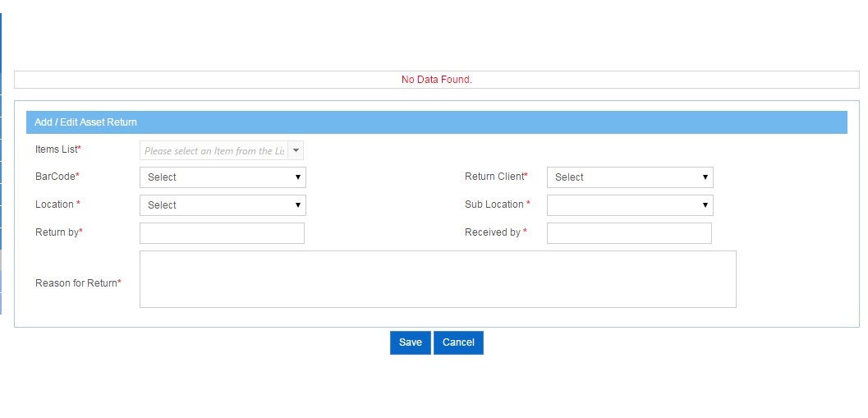
Task: Click into the Return by text field
Action: pos(222,233)
